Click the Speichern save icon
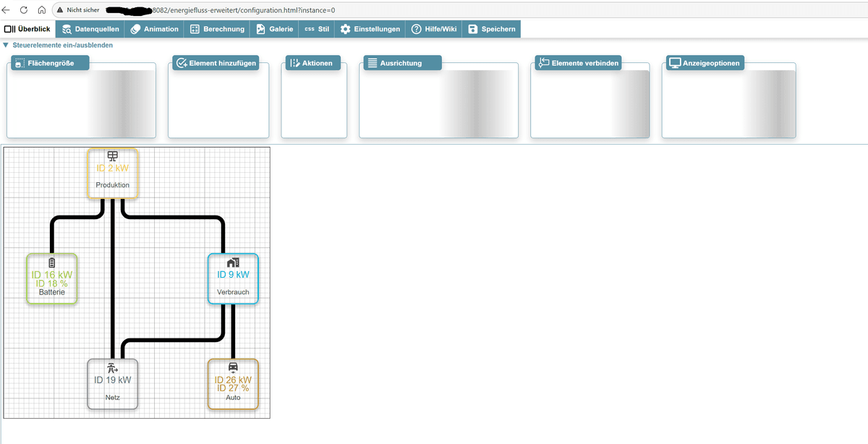This screenshot has height=444, width=868. (473, 29)
